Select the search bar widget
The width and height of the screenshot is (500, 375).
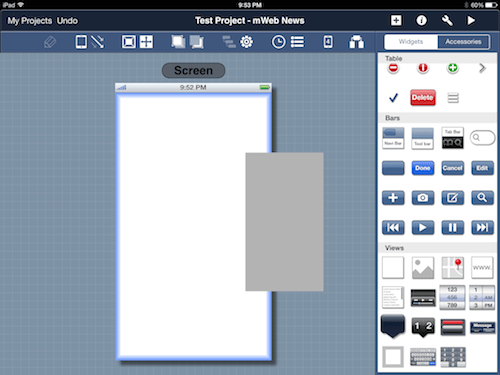[x=482, y=137]
